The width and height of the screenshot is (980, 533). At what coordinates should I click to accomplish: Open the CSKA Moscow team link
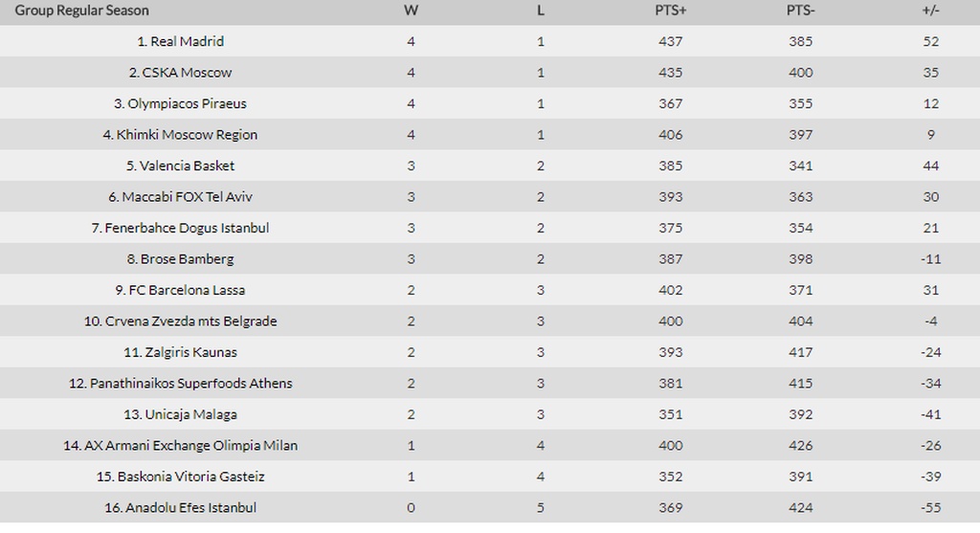187,73
